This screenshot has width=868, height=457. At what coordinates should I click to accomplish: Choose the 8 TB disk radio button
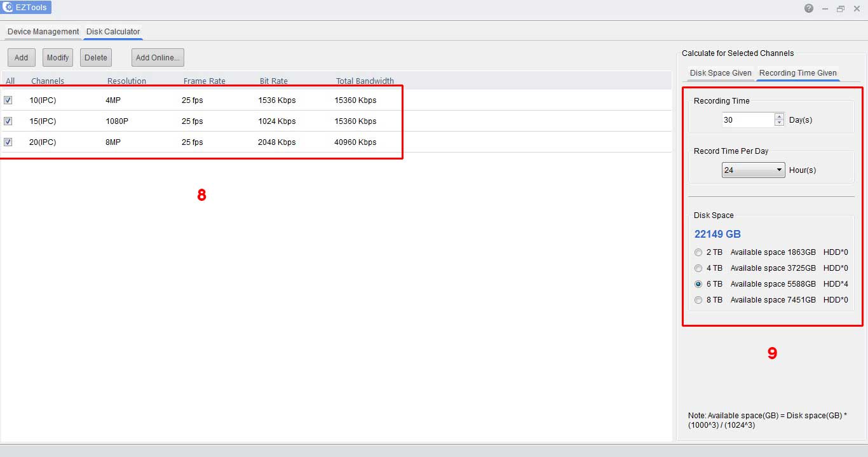(x=698, y=300)
